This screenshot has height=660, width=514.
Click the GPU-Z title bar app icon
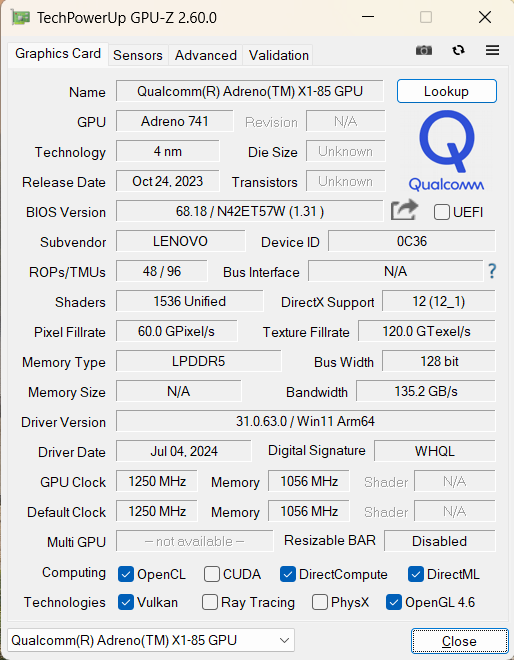[x=20, y=18]
